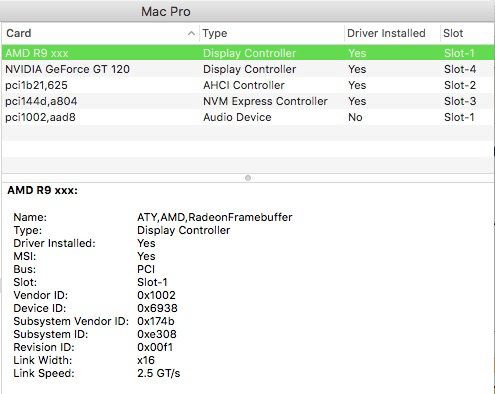This screenshot has width=495, height=394.
Task: Click the pane splitter handle dot
Action: [x=248, y=178]
